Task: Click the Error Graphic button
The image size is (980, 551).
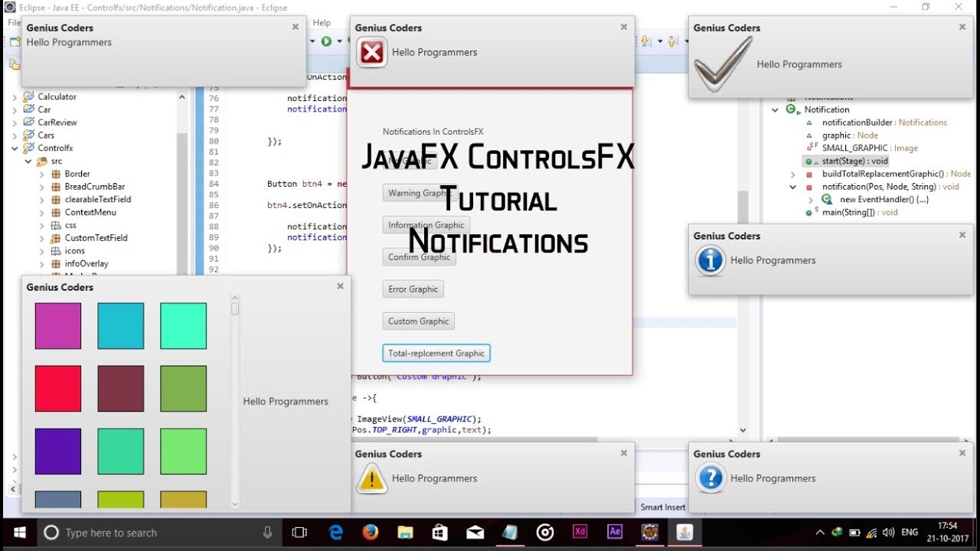Action: coord(413,289)
